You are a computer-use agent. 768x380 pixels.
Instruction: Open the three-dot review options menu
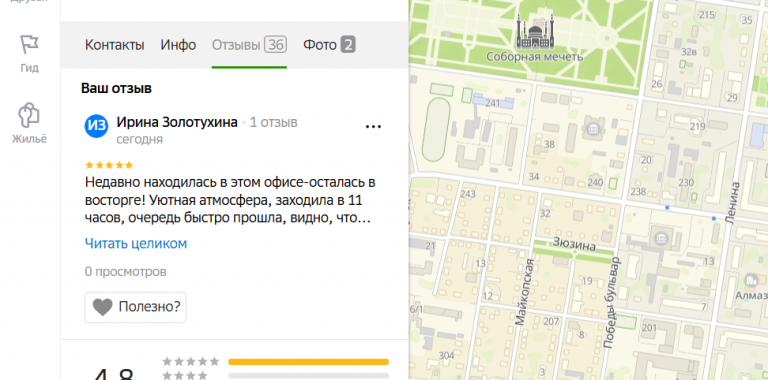tap(373, 127)
